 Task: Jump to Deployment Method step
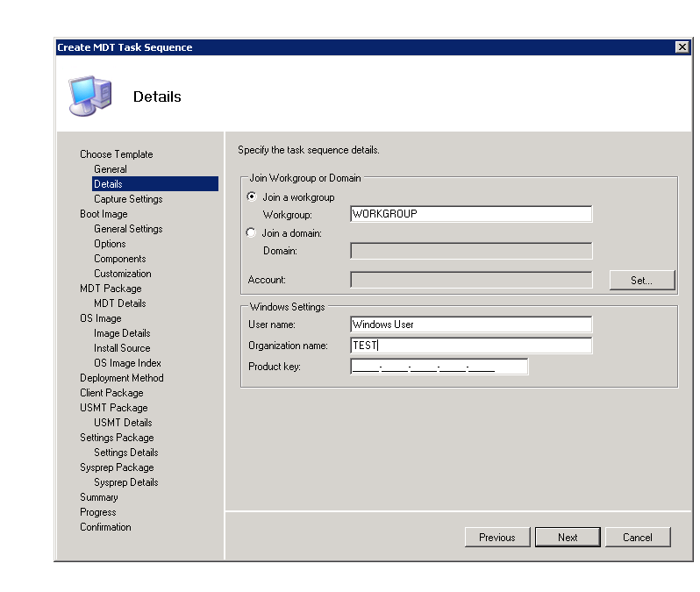pyautogui.click(x=121, y=378)
